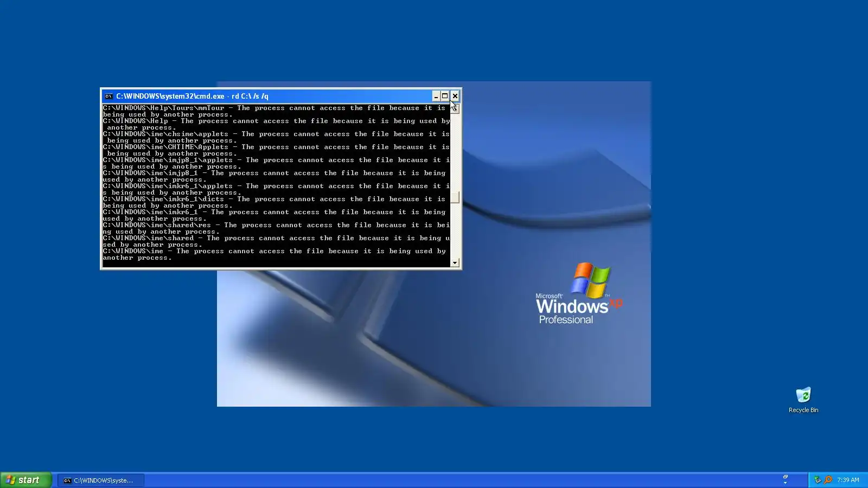The width and height of the screenshot is (868, 488).
Task: Close the cmd.exe window
Action: (x=455, y=96)
